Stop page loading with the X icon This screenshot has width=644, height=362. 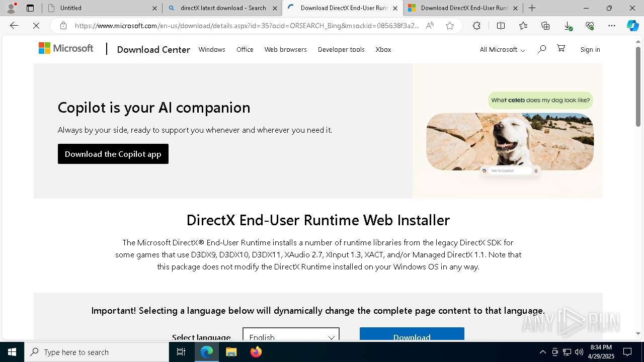[36, 26]
